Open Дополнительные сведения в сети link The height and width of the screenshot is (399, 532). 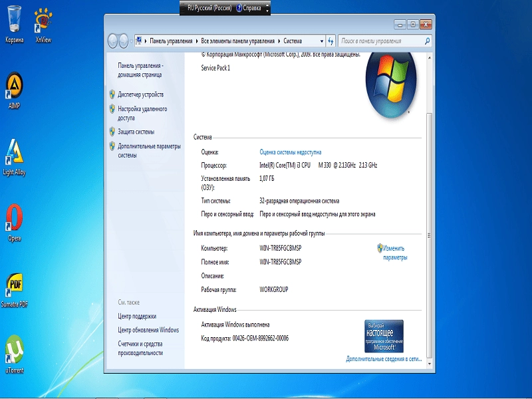click(384, 359)
